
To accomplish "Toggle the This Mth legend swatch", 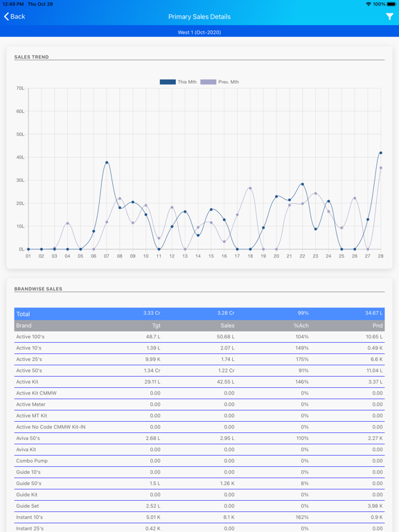I will 168,82.
